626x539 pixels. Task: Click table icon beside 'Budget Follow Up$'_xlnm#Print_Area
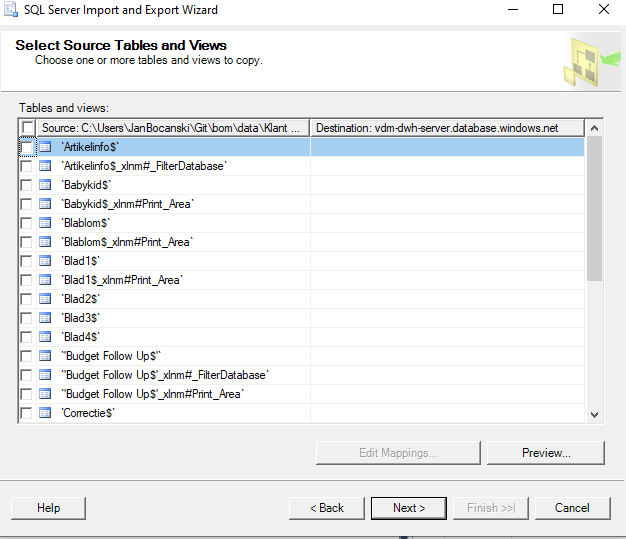(45, 394)
